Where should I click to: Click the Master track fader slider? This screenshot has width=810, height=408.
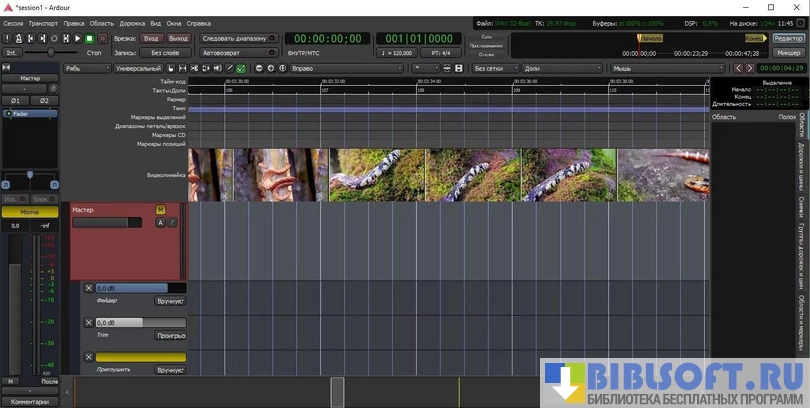coord(106,223)
